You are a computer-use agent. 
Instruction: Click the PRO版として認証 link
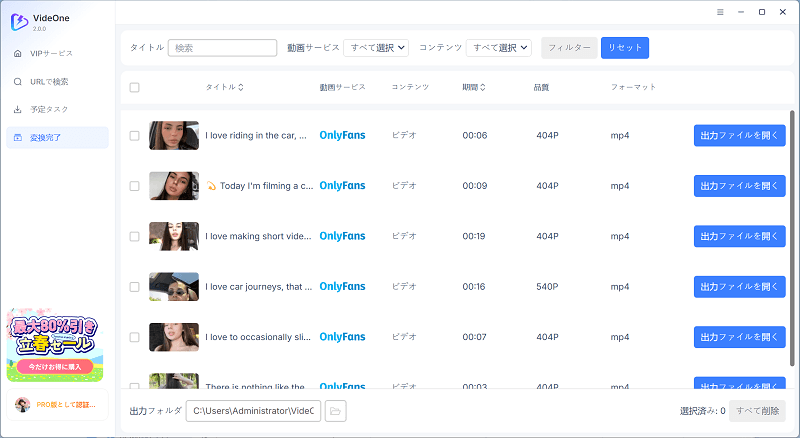66,405
